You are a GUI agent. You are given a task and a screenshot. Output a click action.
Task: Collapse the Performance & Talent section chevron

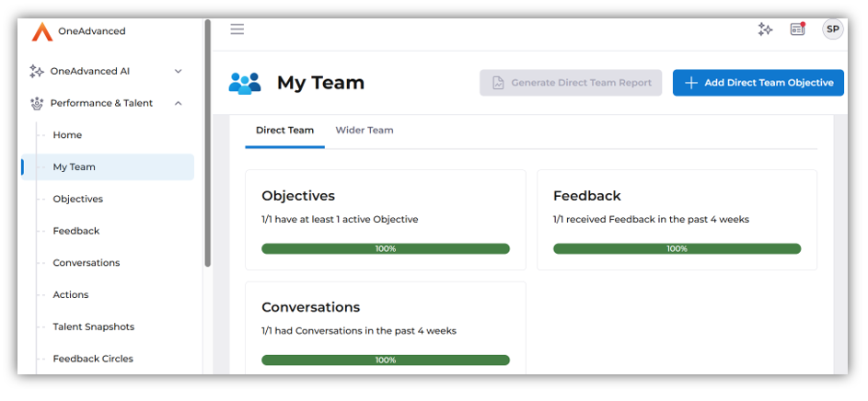[179, 103]
